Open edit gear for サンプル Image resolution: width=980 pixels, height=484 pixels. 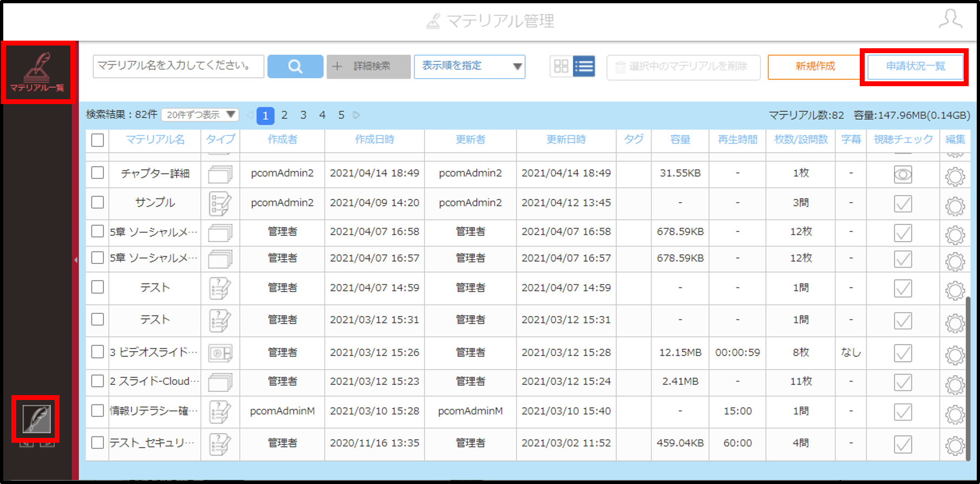pos(955,206)
